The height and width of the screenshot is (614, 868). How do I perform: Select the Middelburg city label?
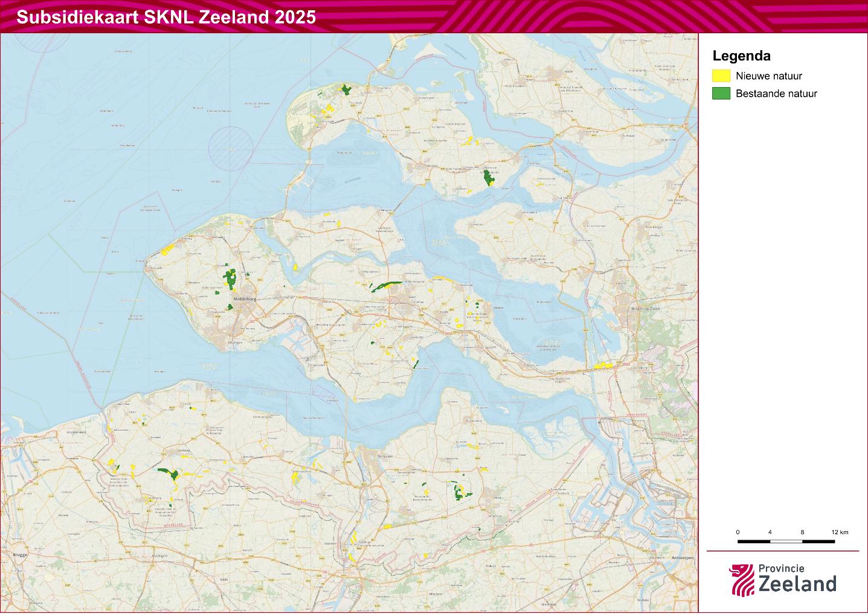[245, 298]
